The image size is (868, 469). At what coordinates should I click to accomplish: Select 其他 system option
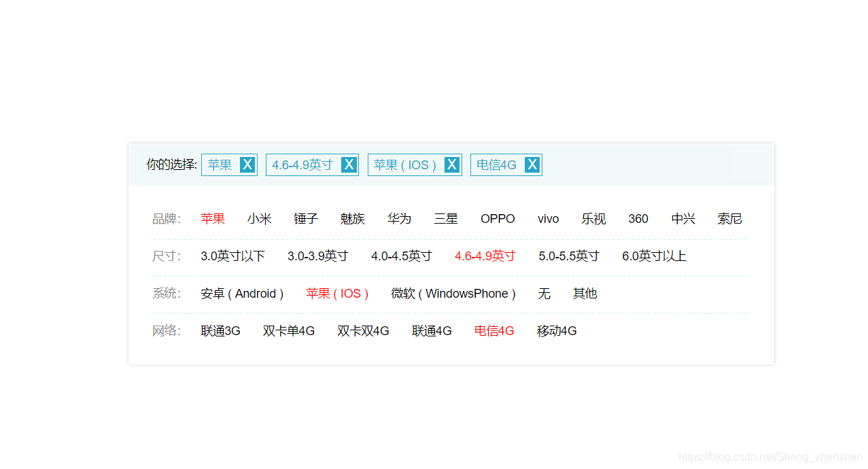tap(585, 294)
